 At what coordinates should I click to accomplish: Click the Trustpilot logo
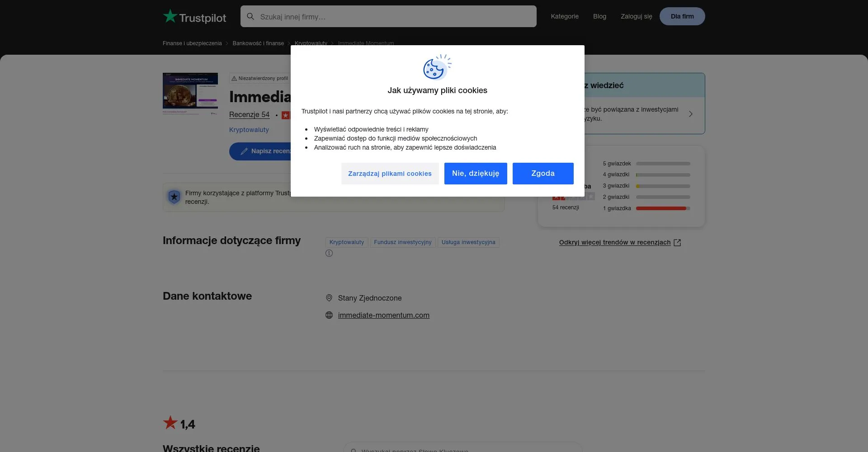194,17
